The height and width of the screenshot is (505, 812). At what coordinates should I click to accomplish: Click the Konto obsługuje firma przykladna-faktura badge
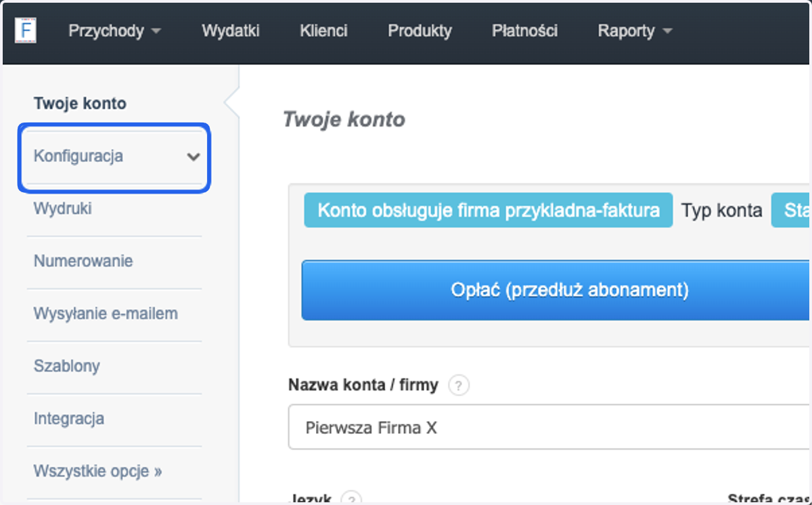pyautogui.click(x=489, y=211)
